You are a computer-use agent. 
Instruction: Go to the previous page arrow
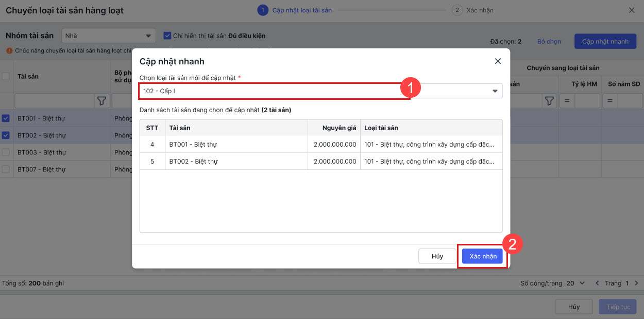point(597,283)
